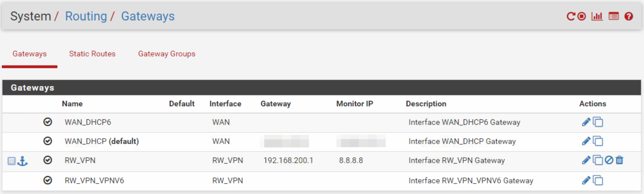644x194 pixels.
Task: Open the status graph icon in header
Action: point(597,16)
